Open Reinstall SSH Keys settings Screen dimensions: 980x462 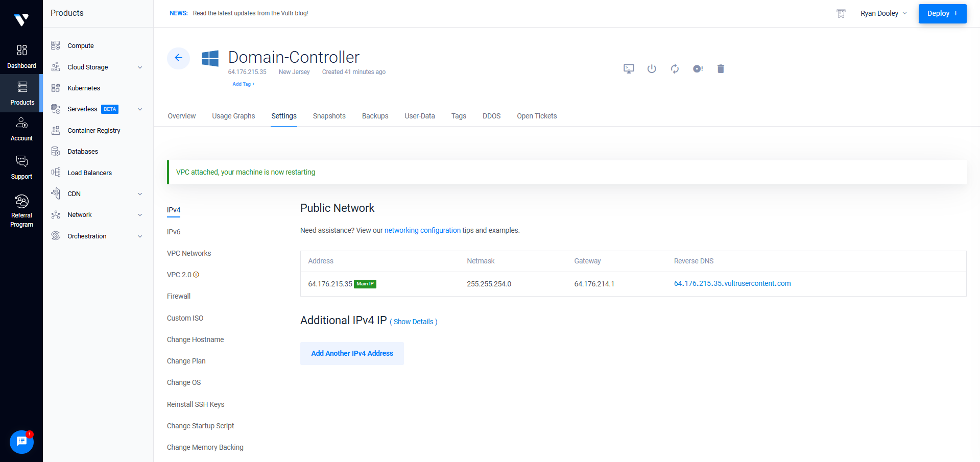(196, 404)
